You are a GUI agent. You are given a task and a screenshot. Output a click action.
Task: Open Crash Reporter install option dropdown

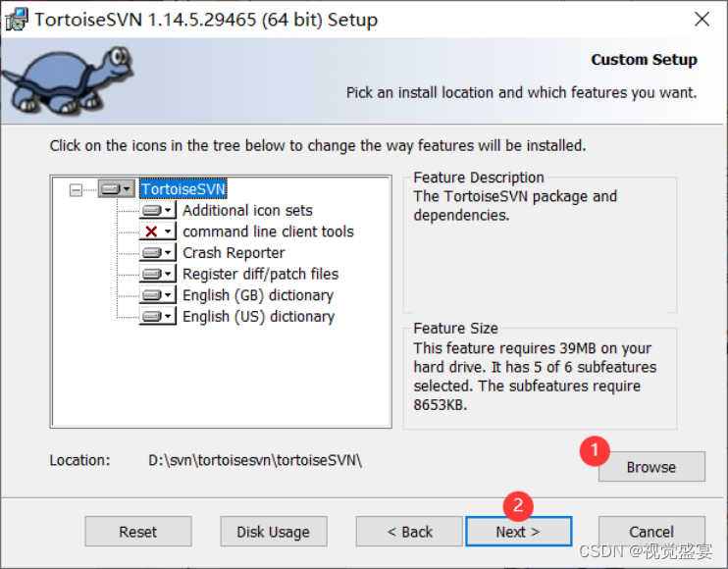click(157, 252)
